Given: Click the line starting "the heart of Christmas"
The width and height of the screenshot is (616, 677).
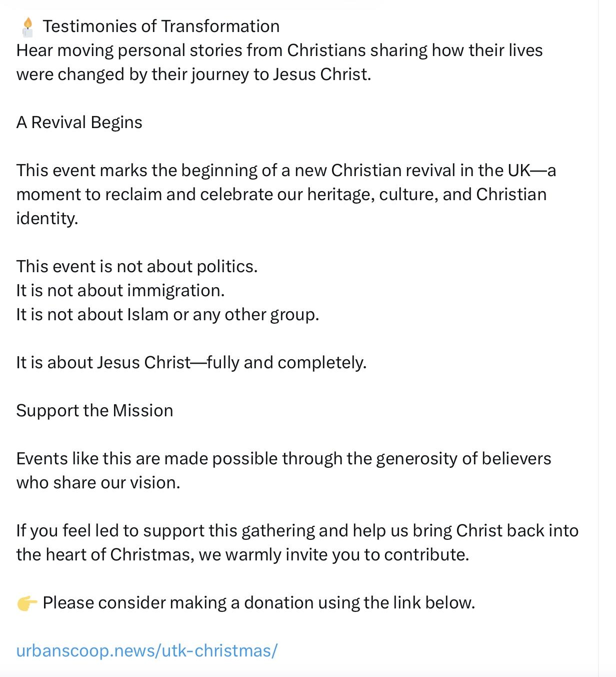Looking at the screenshot, I should [x=242, y=554].
